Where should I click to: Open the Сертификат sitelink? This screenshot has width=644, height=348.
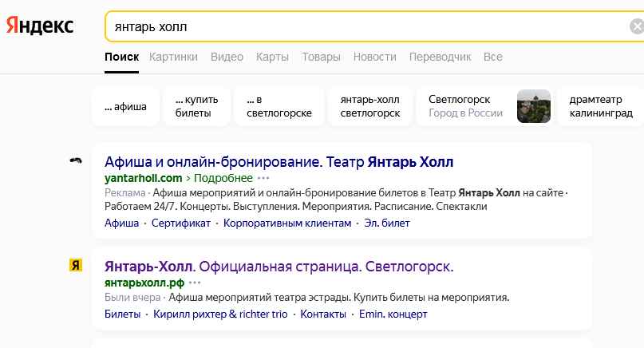180,223
